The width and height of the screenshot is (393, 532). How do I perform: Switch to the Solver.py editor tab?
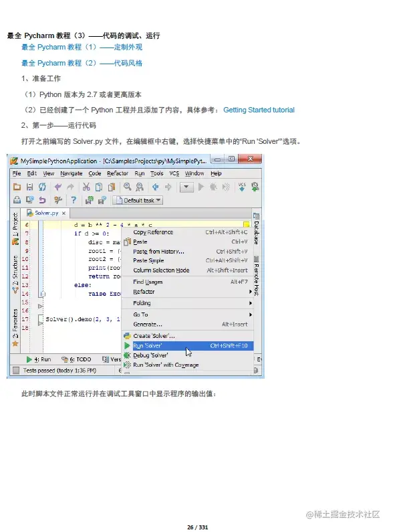pyautogui.click(x=46, y=213)
